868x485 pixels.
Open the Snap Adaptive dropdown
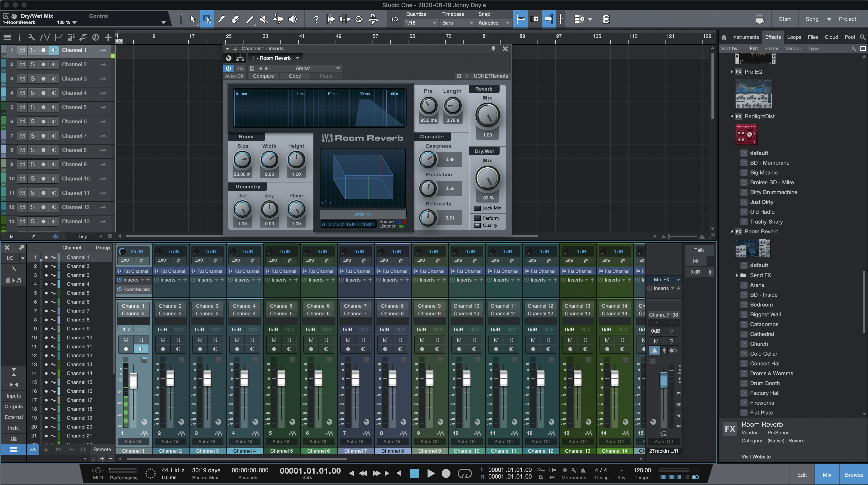494,23
